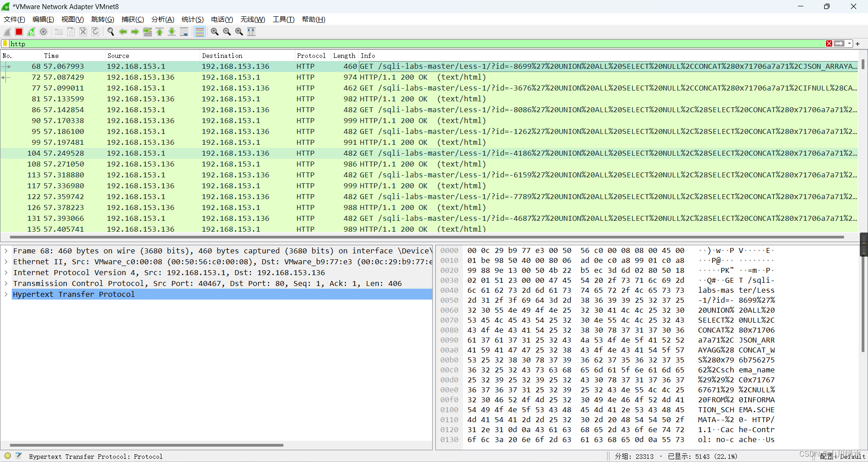Sort packets by the Time column header

tap(73, 56)
